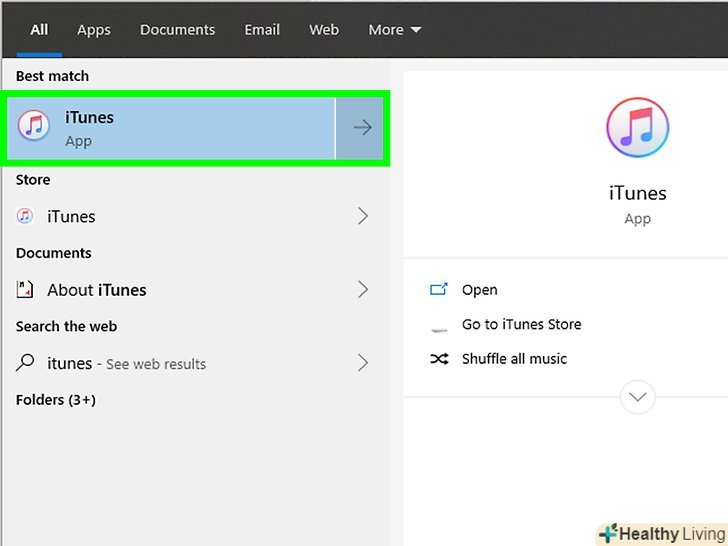Switch to the Documents tab

pyautogui.click(x=177, y=30)
